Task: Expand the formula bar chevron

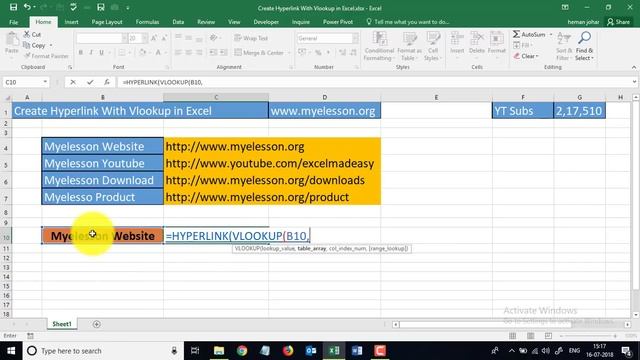Action: pos(634,82)
